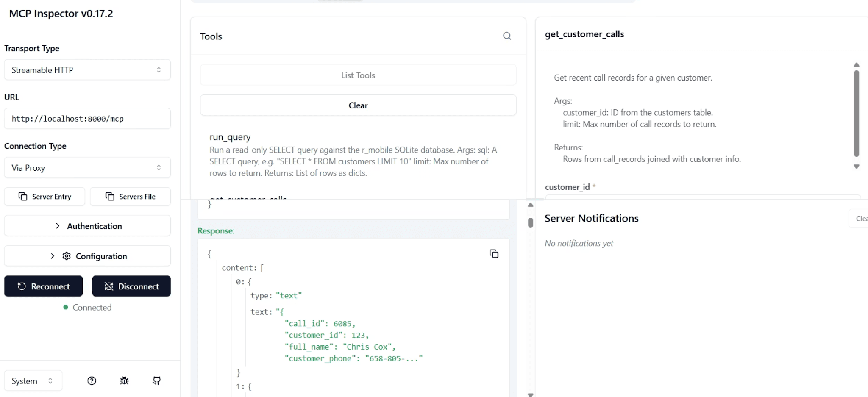
Task: Click the MCP Inspector v0.17.2 title
Action: [61, 14]
